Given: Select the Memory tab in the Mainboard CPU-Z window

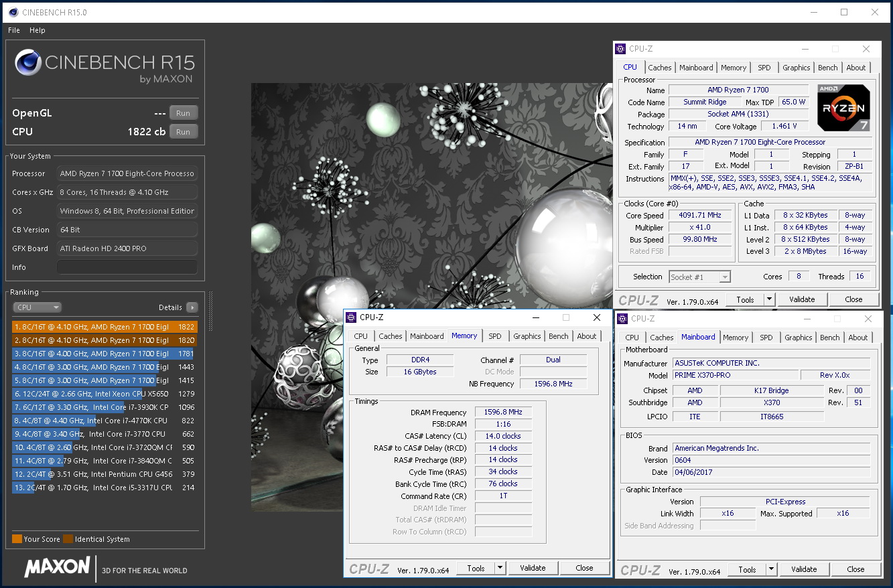Looking at the screenshot, I should (735, 338).
